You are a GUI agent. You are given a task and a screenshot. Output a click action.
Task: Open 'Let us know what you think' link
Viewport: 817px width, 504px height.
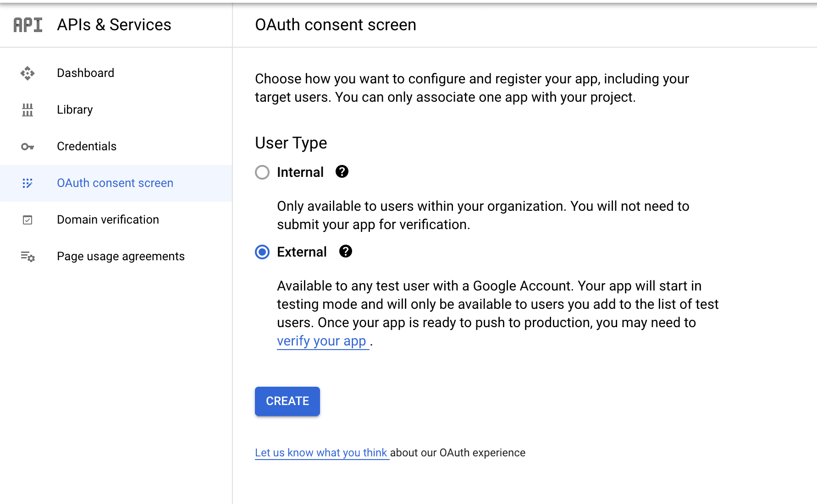[321, 453]
